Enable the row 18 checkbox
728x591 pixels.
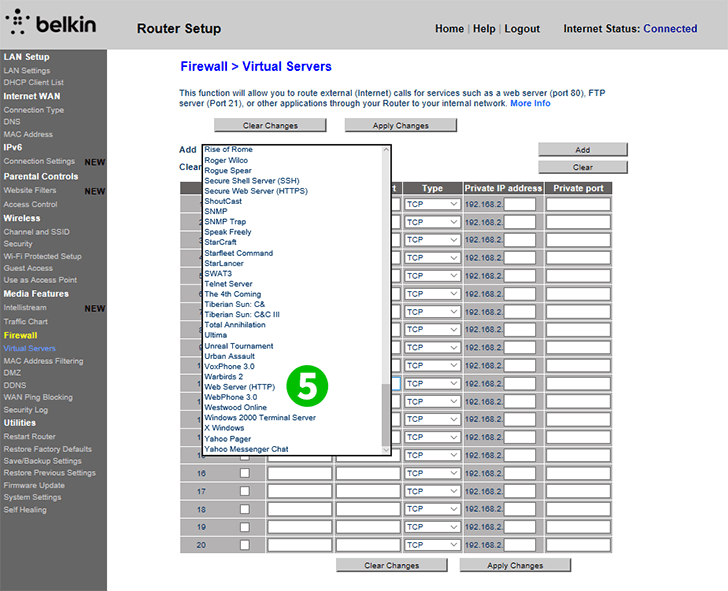pyautogui.click(x=245, y=509)
